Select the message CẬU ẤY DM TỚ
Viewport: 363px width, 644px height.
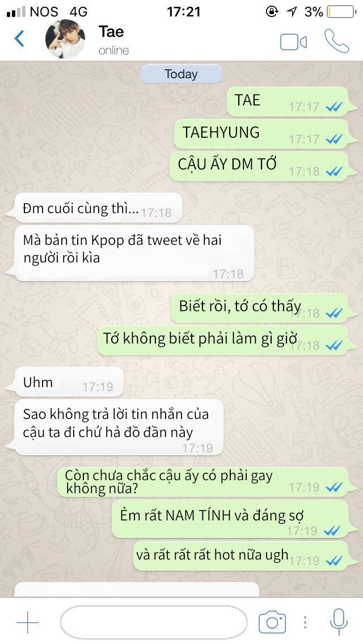(259, 166)
